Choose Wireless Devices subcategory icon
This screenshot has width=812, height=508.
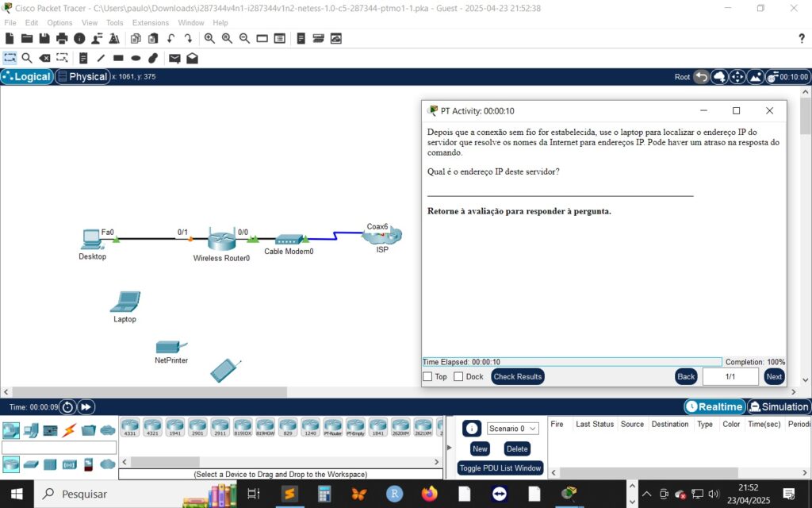[70, 464]
